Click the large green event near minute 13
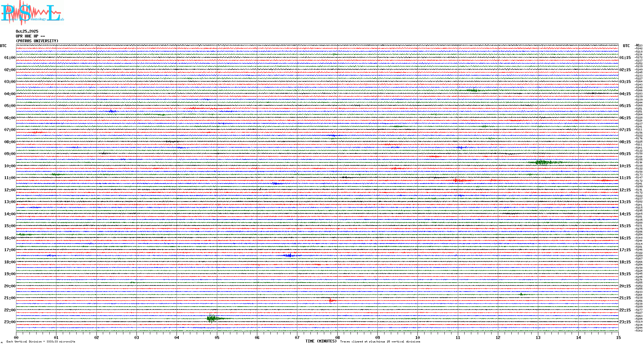This screenshot has width=644, height=346. (x=543, y=162)
